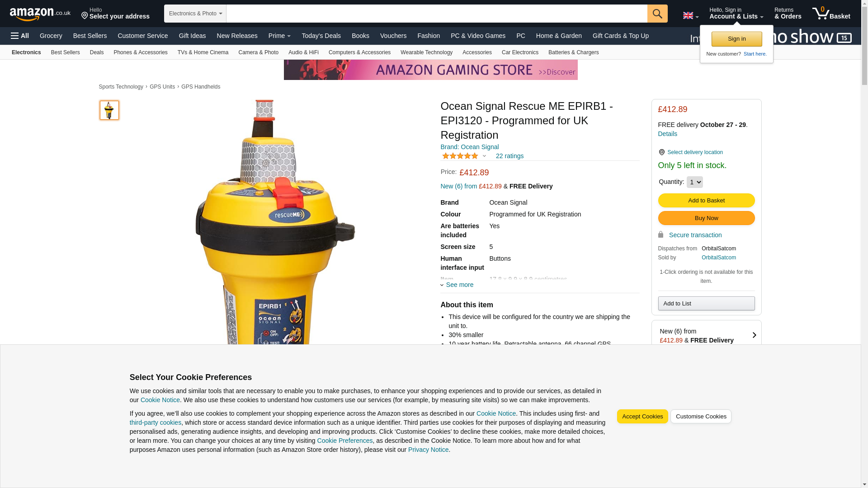Open Today's Deals in navigation bar
868x488 pixels.
click(x=321, y=36)
